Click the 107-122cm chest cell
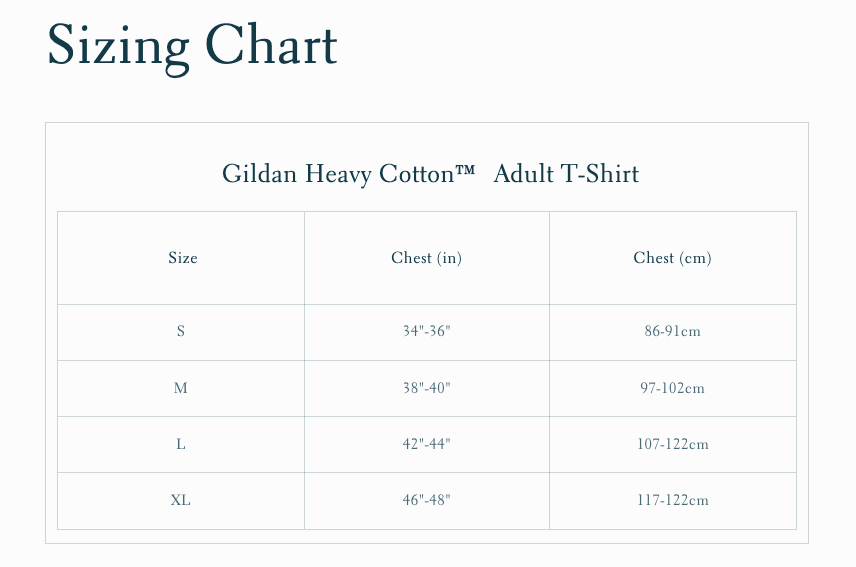Image resolution: width=856 pixels, height=567 pixels. click(672, 444)
